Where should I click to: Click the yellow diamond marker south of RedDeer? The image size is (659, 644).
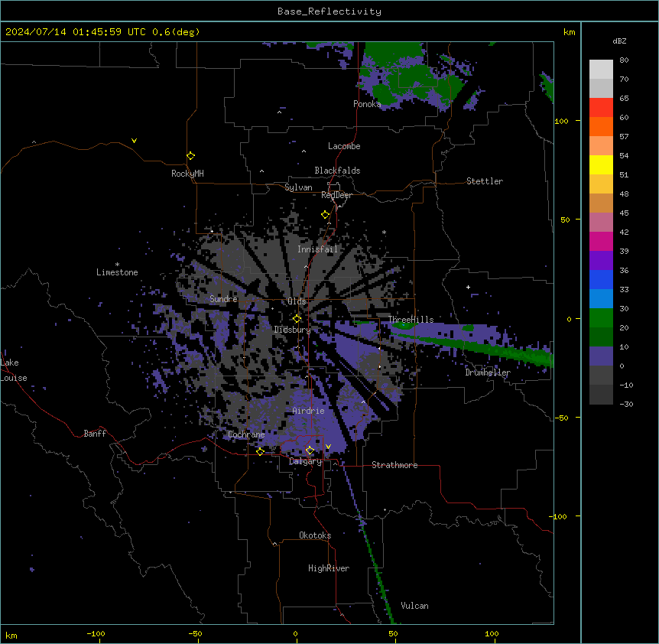coord(326,215)
